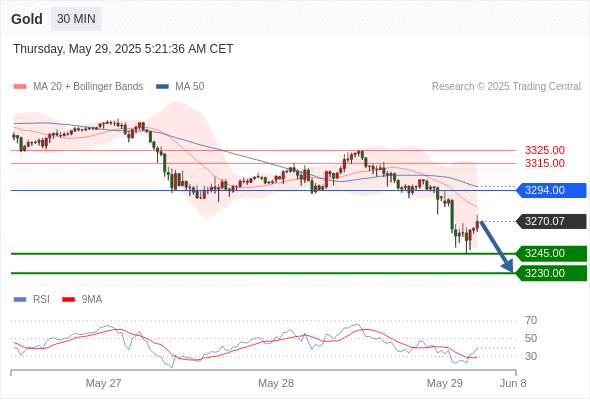Click the May 27 date axis label
590x400 pixels.
(x=103, y=383)
